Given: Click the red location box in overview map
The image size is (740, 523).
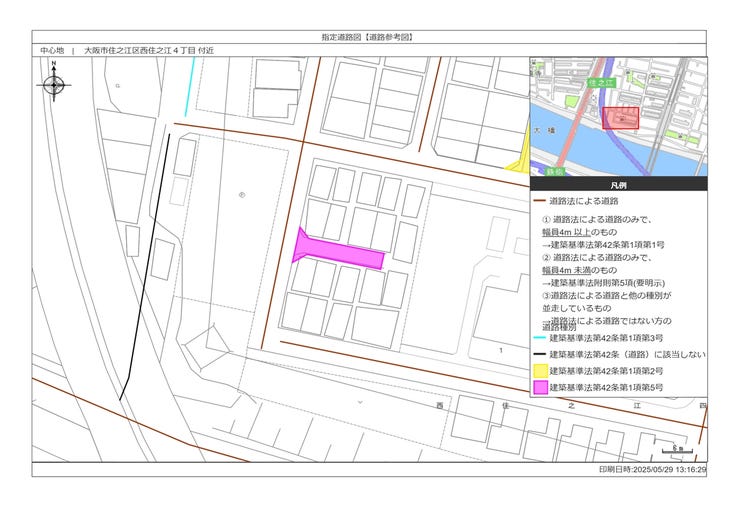Looking at the screenshot, I should (620, 118).
